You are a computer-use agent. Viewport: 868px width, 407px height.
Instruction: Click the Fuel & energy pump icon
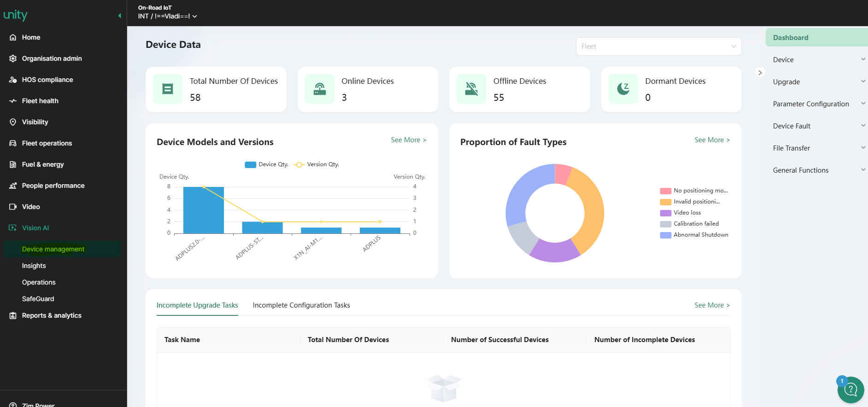point(13,164)
